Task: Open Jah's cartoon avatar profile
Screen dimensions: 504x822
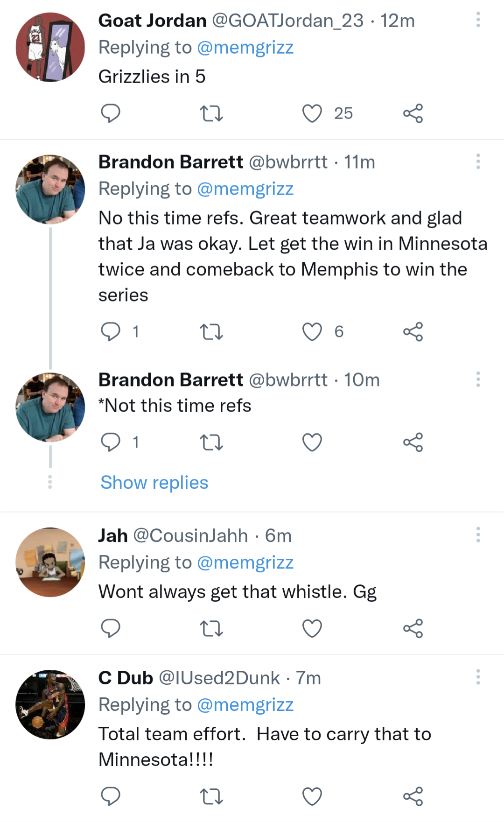Action: click(50, 562)
